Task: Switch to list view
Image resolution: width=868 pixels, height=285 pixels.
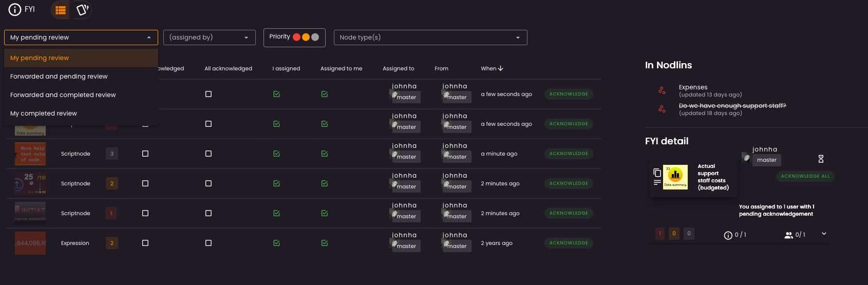Action: (61, 10)
